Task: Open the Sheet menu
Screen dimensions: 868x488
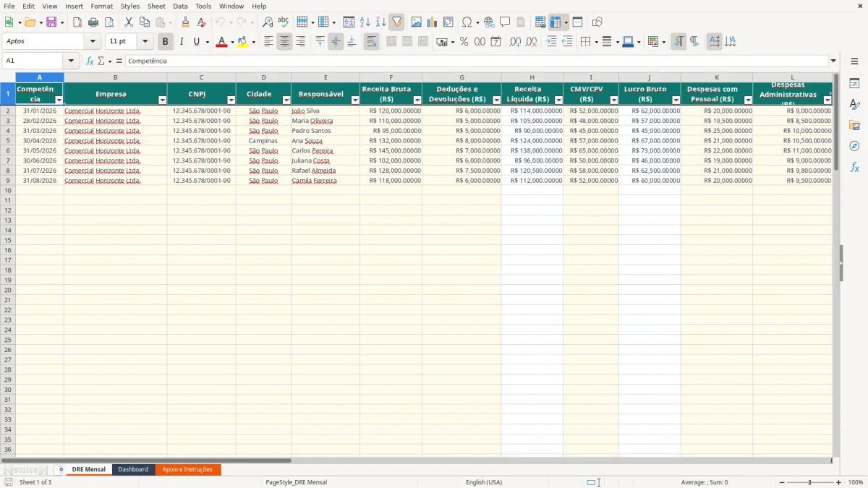Action: 156,6
